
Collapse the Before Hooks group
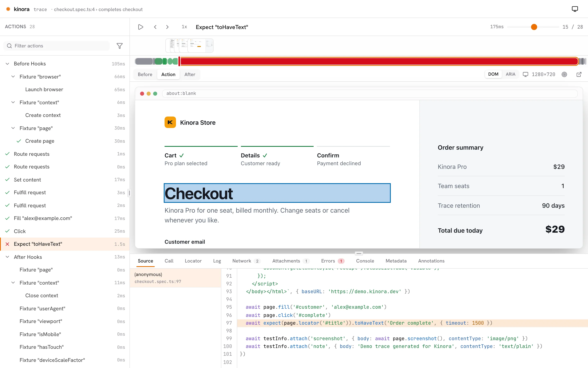tap(7, 64)
